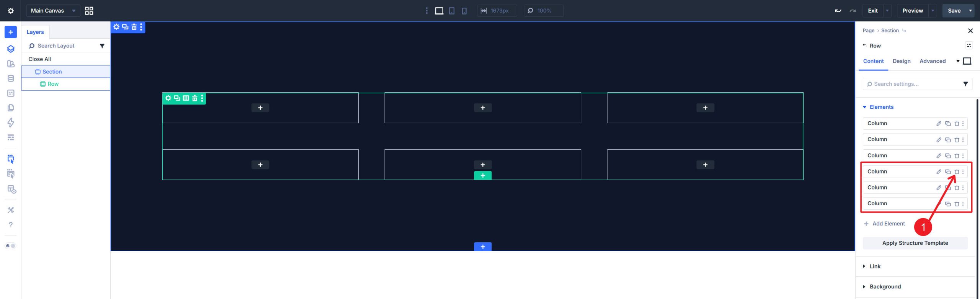
Task: Go to Section in breadcrumb
Action: tap(890, 31)
